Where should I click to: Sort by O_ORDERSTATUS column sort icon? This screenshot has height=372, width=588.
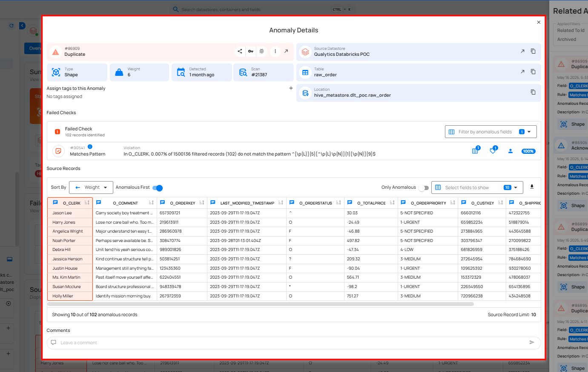pos(338,203)
